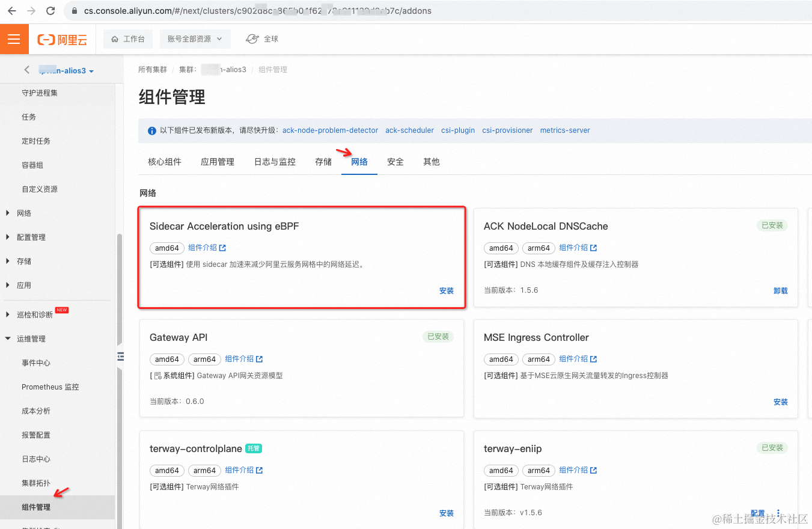Switch to 核心组件 tab
Image resolution: width=812 pixels, height=529 pixels.
165,162
